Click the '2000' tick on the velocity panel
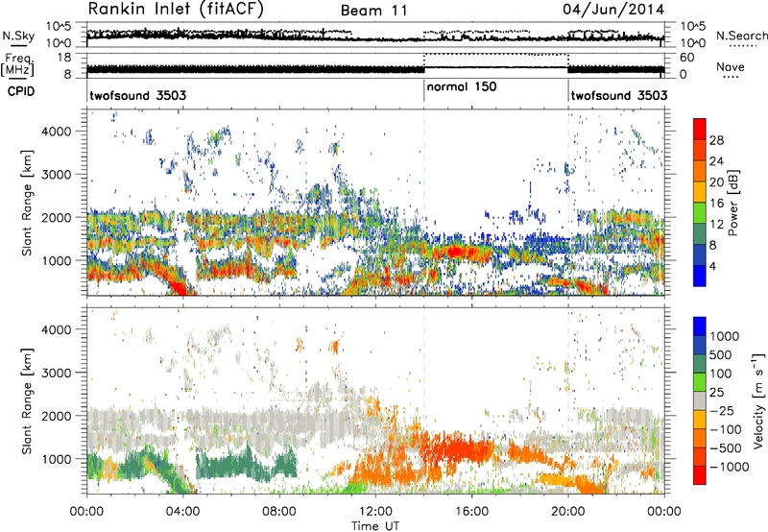 (x=57, y=416)
